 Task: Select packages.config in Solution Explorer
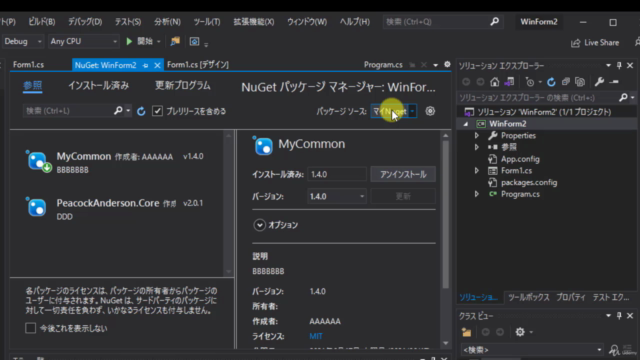coord(529,182)
